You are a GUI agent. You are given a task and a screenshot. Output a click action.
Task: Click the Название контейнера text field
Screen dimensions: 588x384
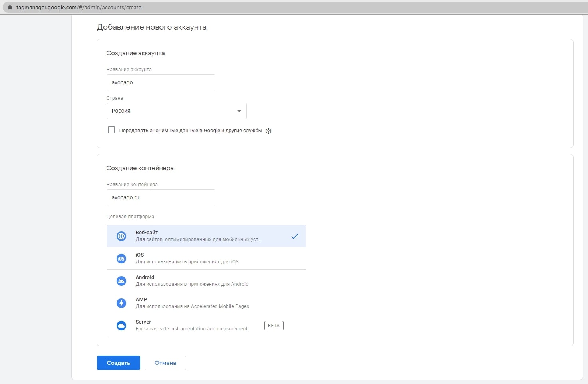pos(161,197)
